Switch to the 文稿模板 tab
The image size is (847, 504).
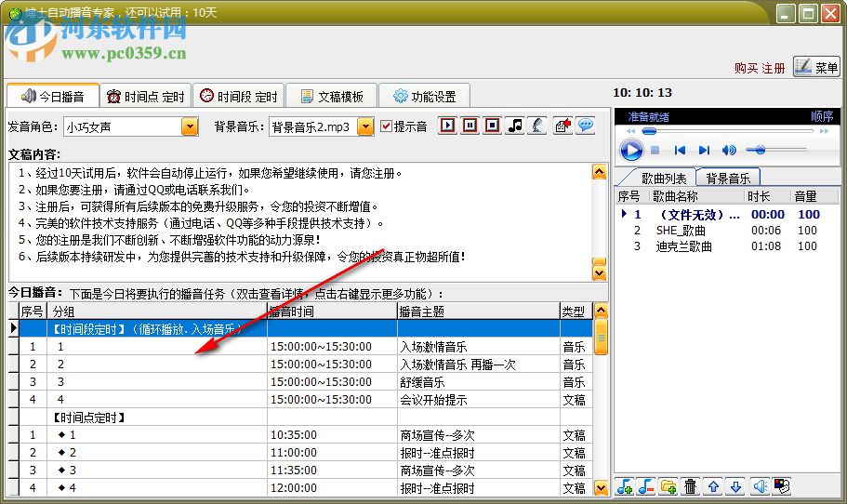tap(331, 96)
